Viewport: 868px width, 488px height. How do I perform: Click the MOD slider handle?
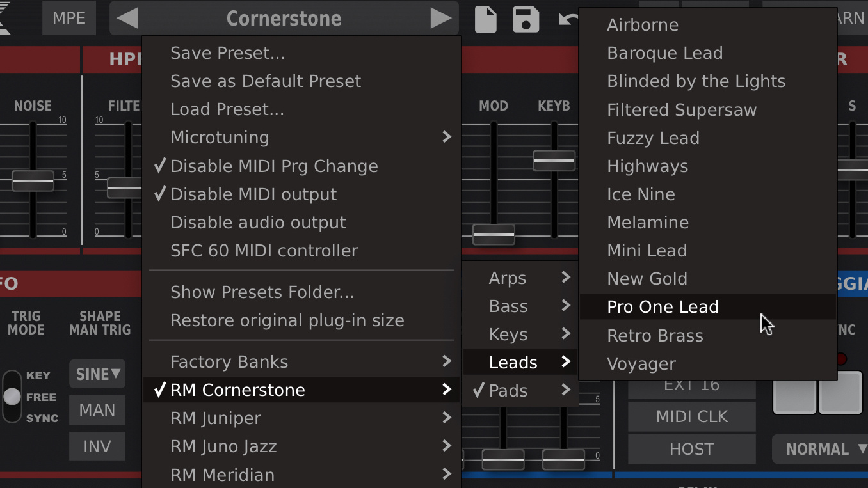[494, 235]
